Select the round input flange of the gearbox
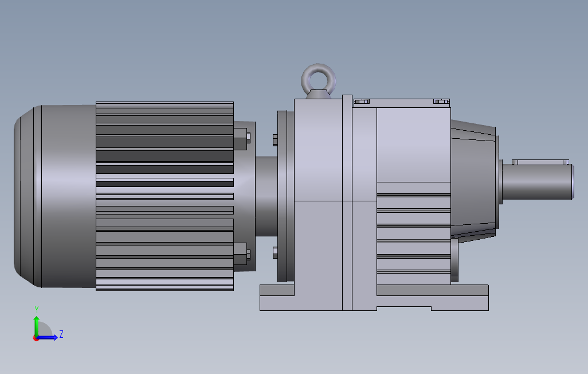This screenshot has width=588, height=374. [286, 196]
